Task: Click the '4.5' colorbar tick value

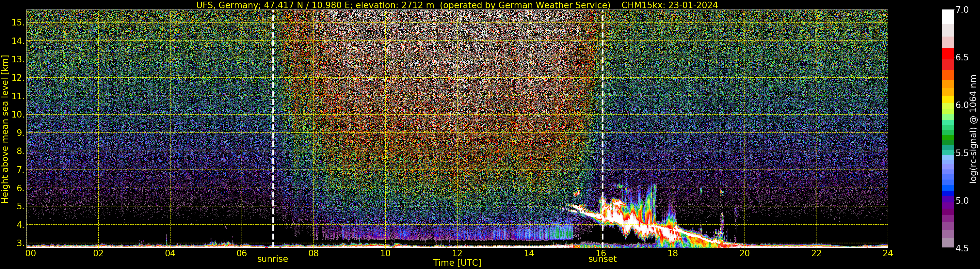Action: pos(962,248)
